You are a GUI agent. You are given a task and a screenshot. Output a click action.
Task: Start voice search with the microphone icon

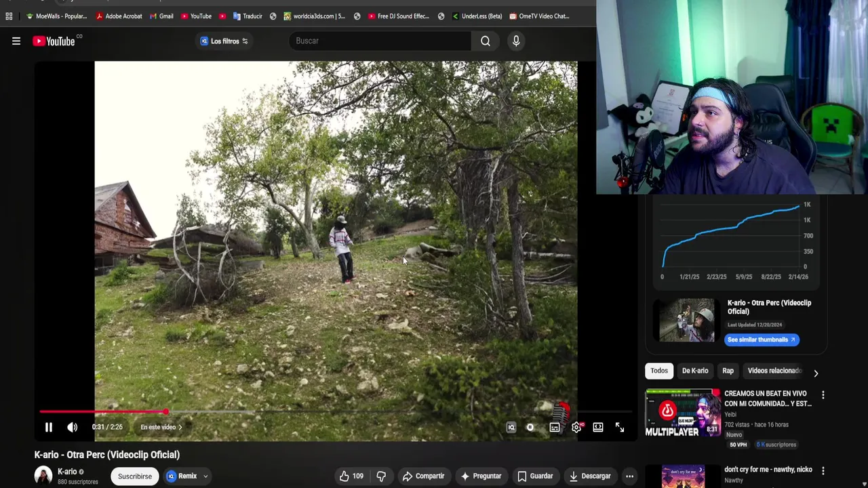click(516, 41)
